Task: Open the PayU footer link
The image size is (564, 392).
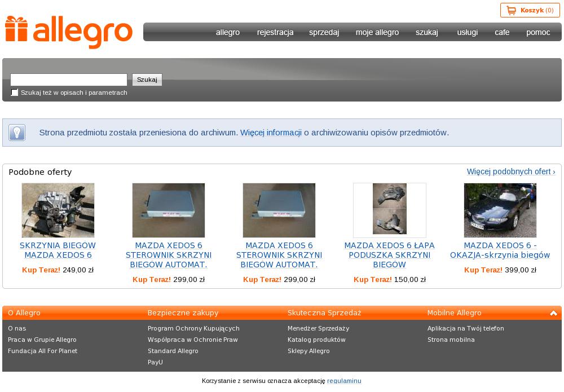Action: point(155,362)
